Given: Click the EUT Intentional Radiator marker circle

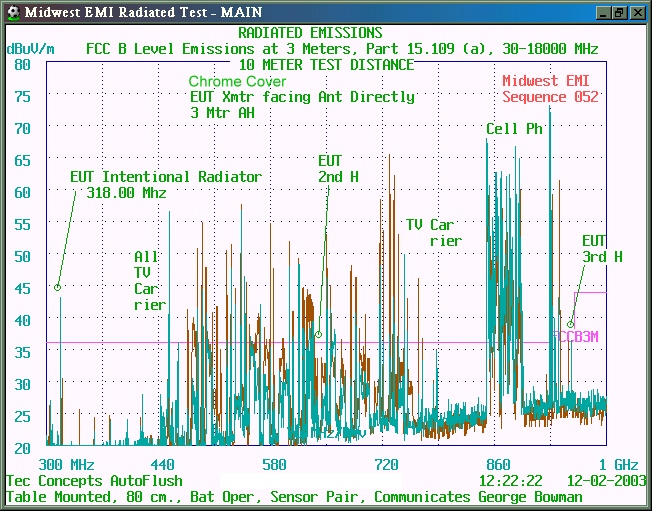Looking at the screenshot, I should tap(58, 287).
